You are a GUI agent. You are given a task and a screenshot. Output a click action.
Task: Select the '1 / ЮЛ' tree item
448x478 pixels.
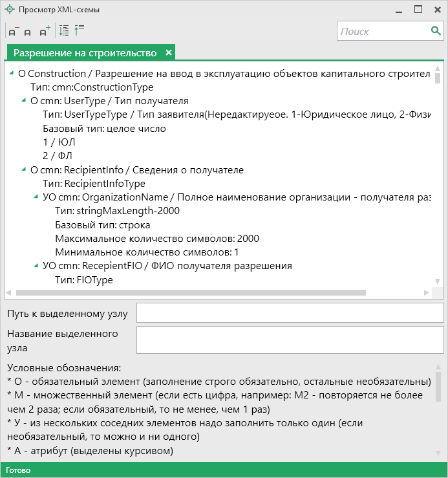point(57,142)
